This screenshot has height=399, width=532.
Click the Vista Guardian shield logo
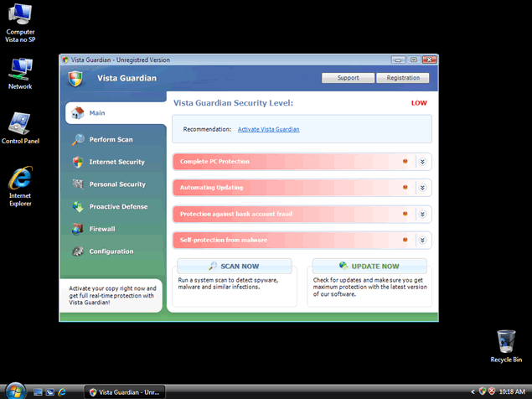coord(75,79)
